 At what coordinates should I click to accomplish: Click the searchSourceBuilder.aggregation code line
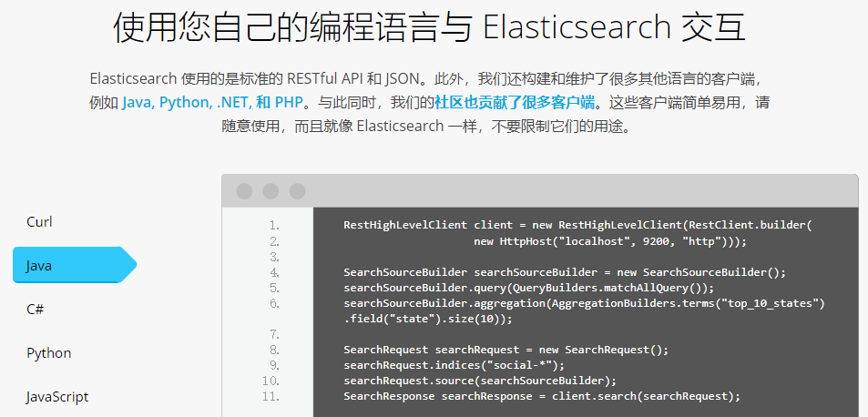pos(584,303)
